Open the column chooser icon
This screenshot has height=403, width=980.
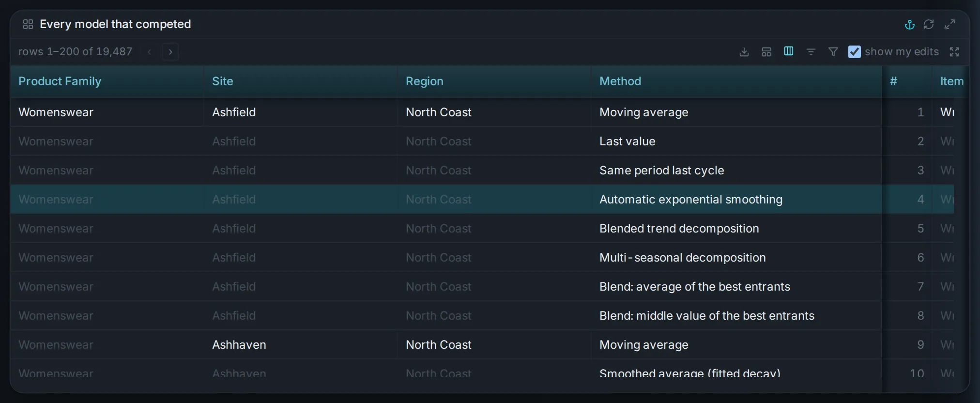coord(789,51)
